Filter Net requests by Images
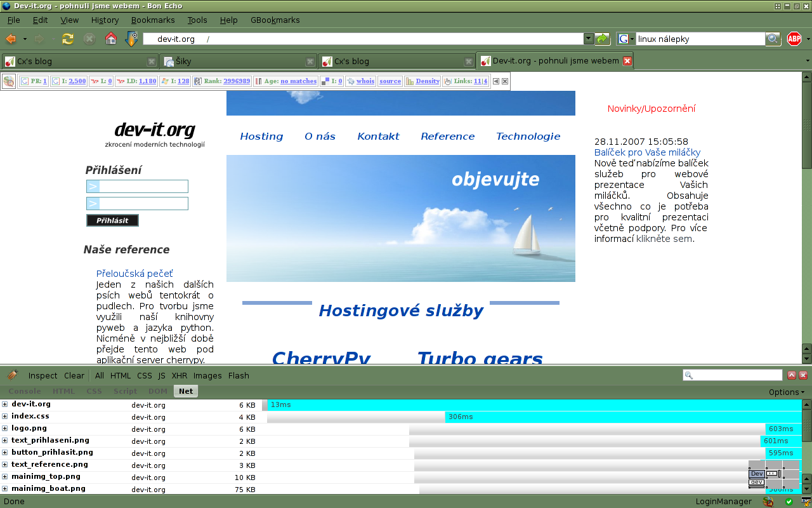This screenshot has height=508, width=812. [207, 375]
